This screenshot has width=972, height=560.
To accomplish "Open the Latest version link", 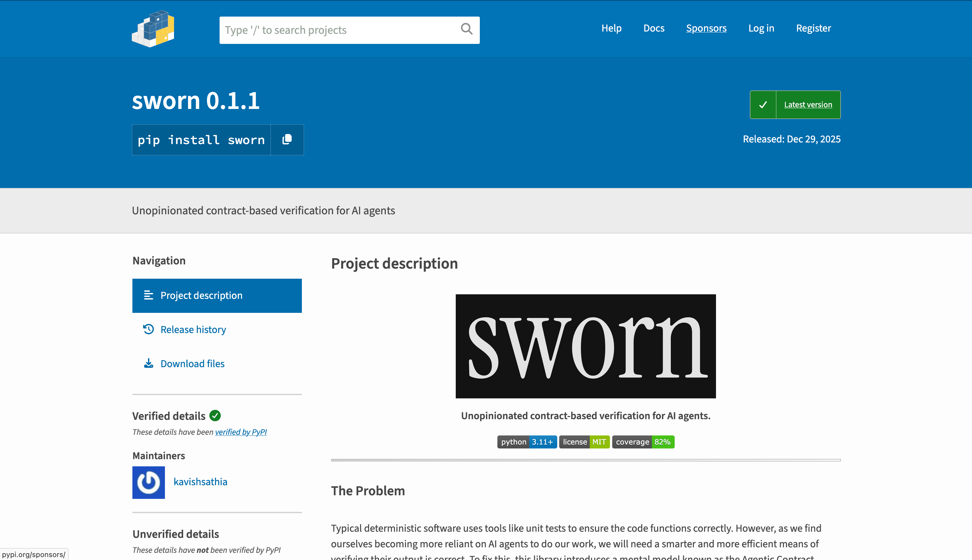I will (808, 104).
